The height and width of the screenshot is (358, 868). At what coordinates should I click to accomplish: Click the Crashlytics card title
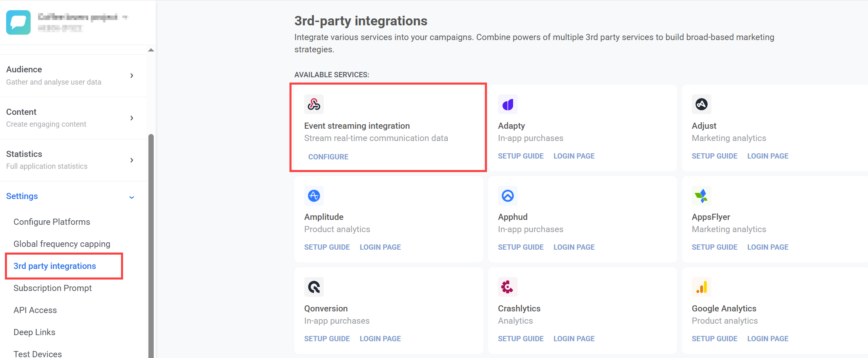pyautogui.click(x=519, y=309)
